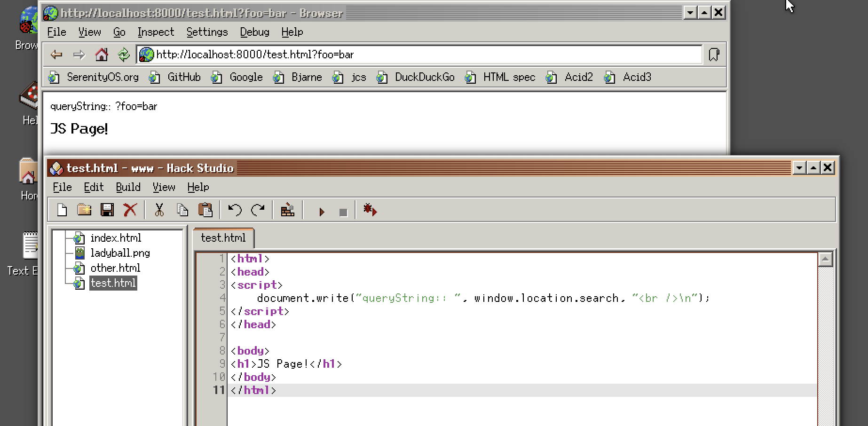
Task: Open the jcs bookmark
Action: [349, 77]
